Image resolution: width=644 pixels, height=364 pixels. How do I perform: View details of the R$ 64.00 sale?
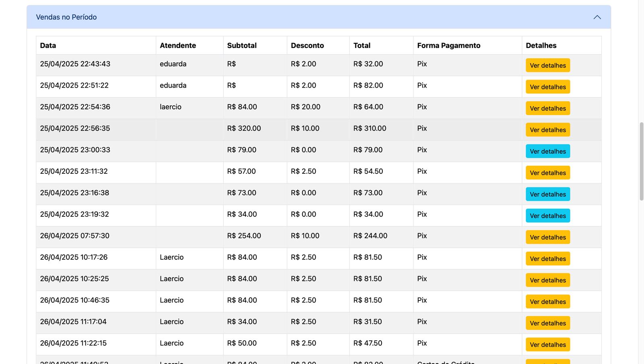547,109
